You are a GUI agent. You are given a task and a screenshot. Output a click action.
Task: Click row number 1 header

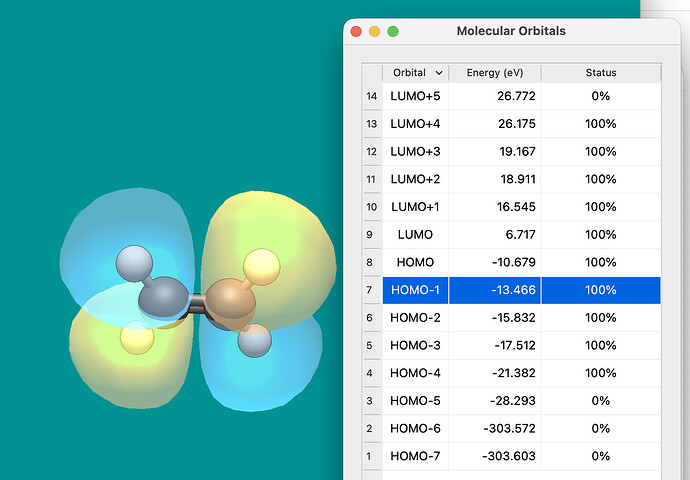(x=371, y=456)
